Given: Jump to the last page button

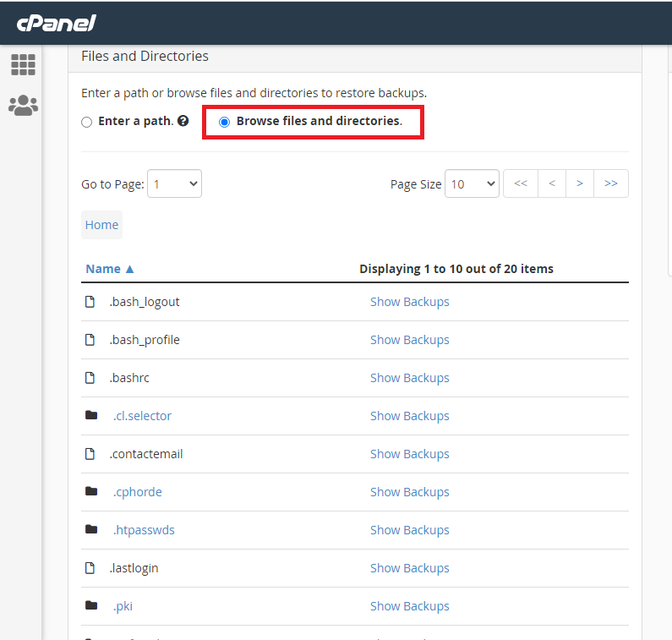Looking at the screenshot, I should tap(611, 183).
